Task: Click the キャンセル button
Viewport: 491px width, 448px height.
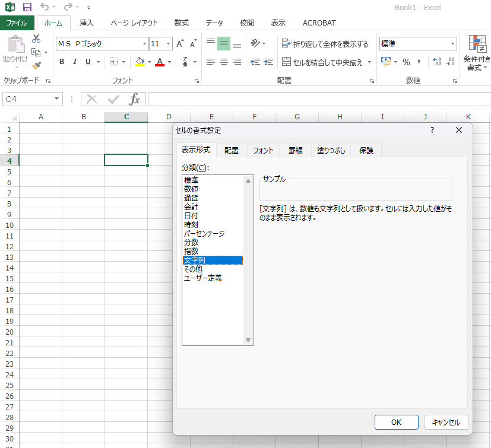Action: click(446, 422)
